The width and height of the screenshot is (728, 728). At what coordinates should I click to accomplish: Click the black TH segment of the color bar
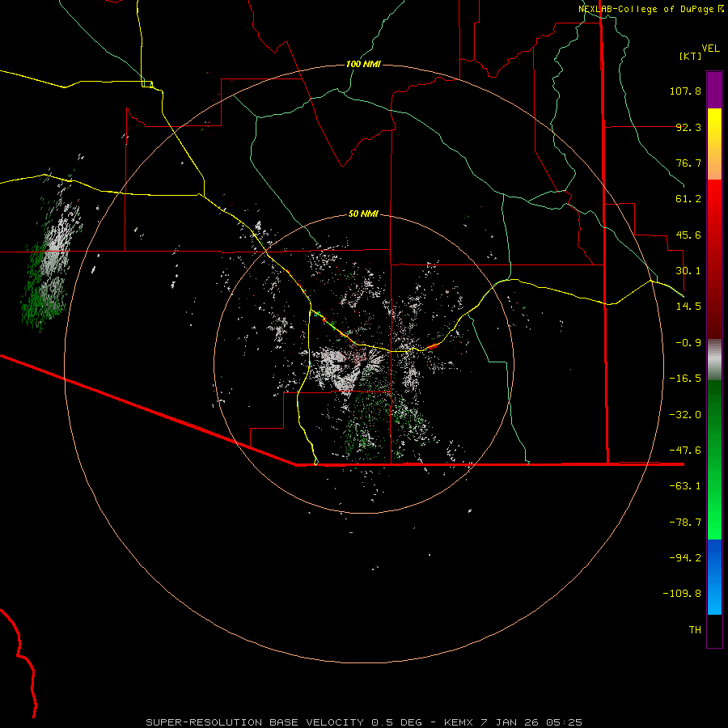click(x=714, y=630)
